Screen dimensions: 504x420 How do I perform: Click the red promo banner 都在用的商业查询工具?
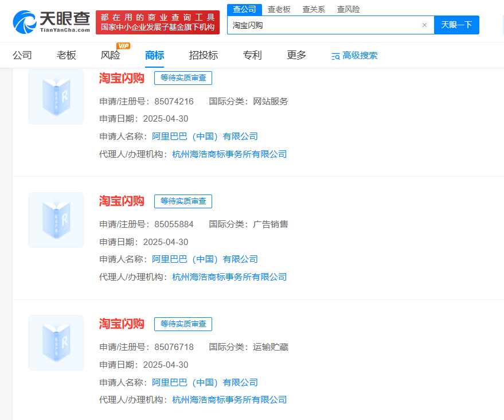coord(157,17)
